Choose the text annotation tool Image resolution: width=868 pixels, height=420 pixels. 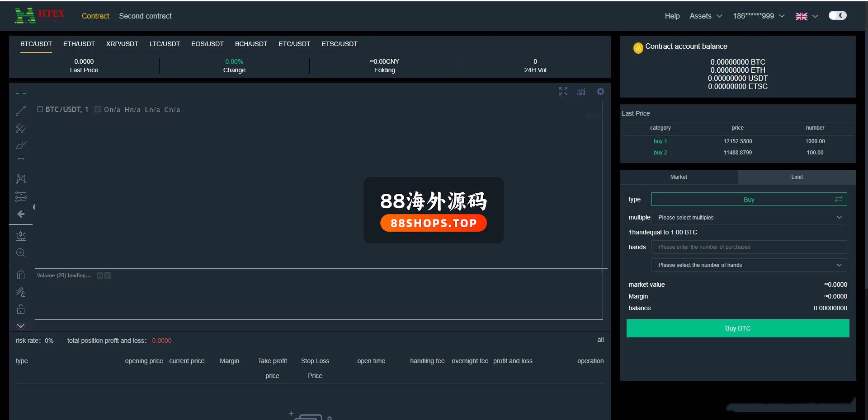tap(21, 162)
